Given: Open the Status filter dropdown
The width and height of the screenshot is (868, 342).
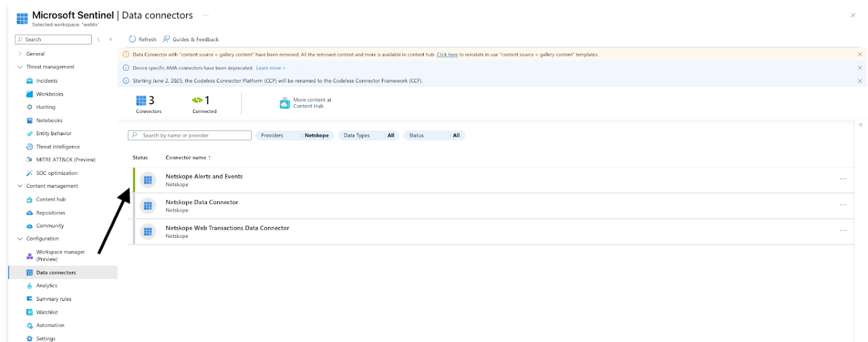Looking at the screenshot, I should click(435, 136).
